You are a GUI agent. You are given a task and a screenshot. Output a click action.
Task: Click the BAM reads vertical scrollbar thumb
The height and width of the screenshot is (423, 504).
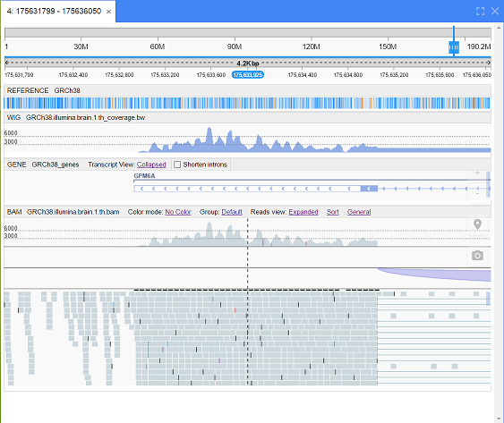click(488, 299)
